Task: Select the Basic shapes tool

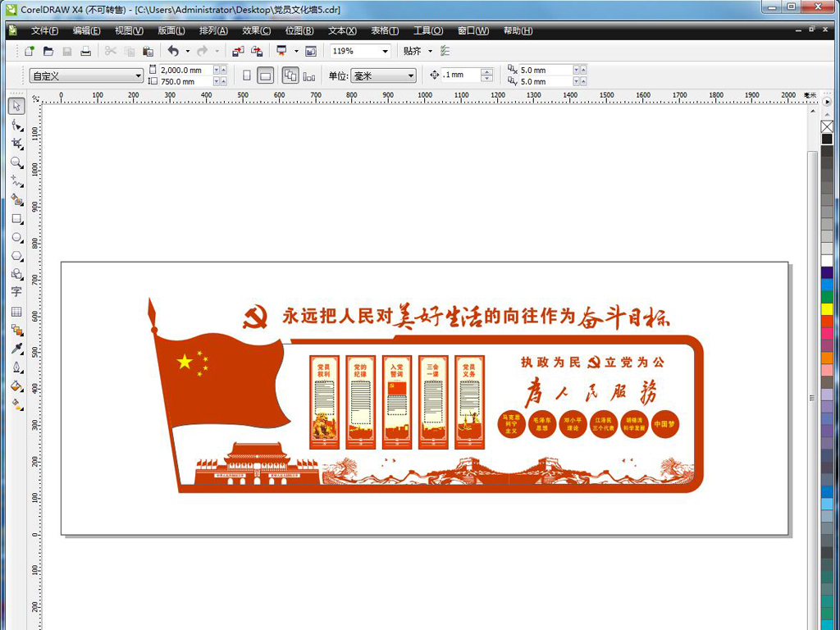Action: coord(16,274)
